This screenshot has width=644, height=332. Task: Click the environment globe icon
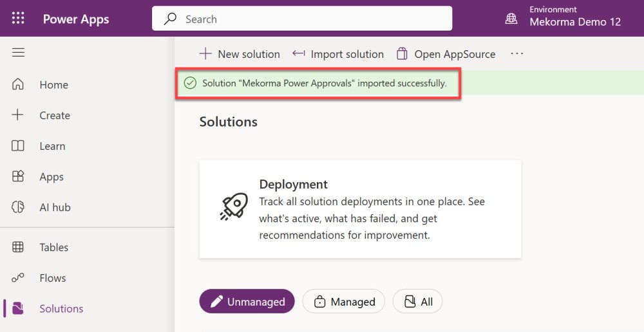tap(511, 19)
